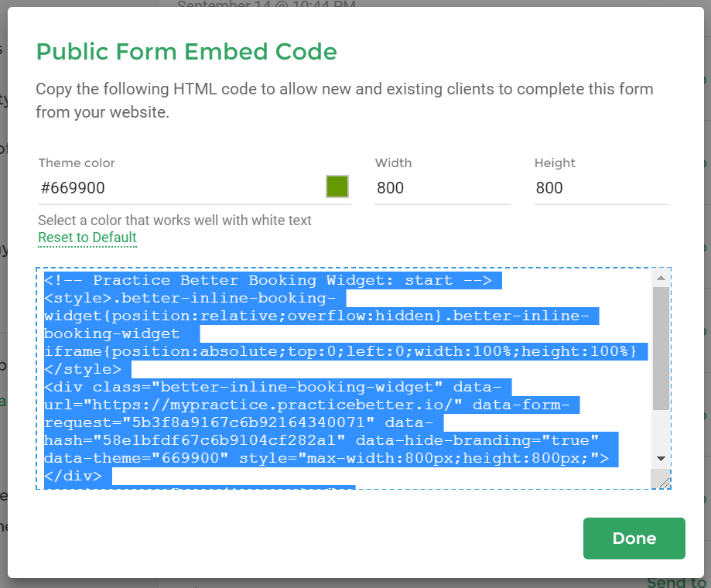
Task: Click the Height label
Action: 555,162
